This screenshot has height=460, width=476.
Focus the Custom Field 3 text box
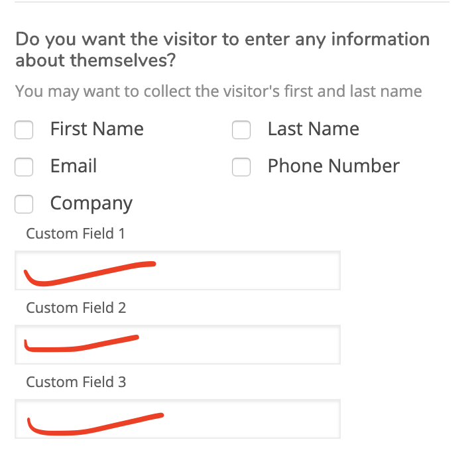pyautogui.click(x=178, y=419)
